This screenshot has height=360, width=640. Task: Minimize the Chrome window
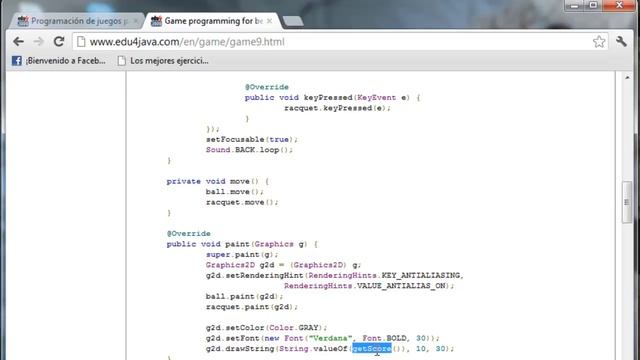click(575, 5)
